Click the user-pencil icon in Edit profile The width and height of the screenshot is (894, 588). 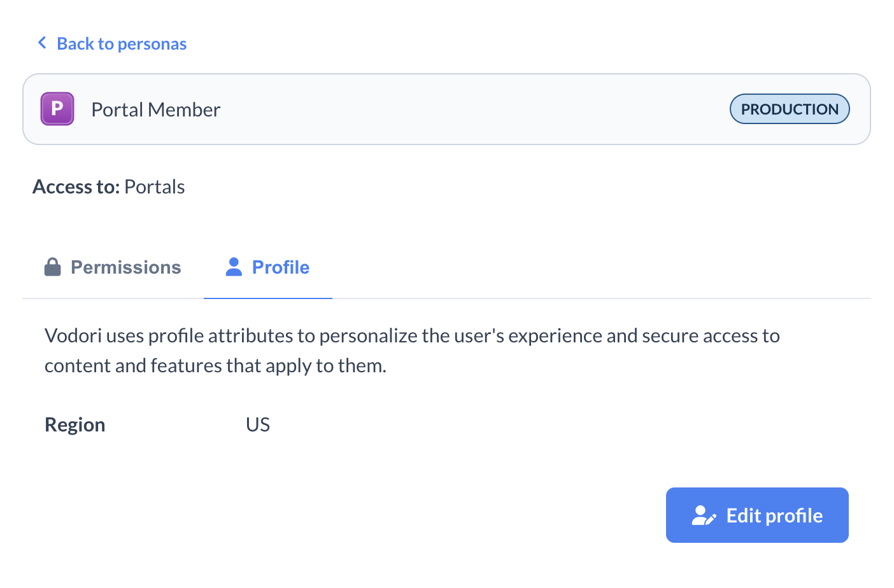pos(704,515)
